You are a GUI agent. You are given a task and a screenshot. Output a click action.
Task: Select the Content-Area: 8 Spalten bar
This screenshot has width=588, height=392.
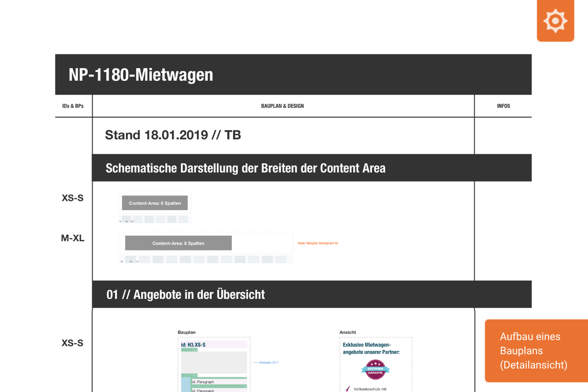coord(178,243)
